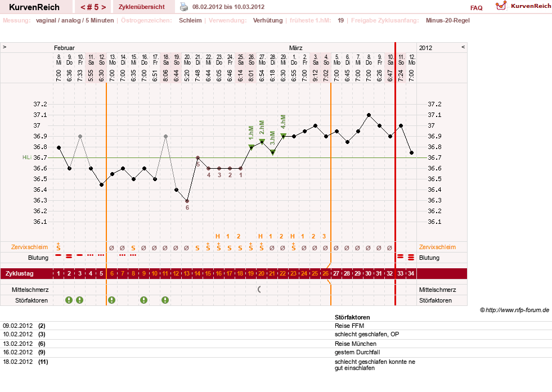Click the Störfaktor icon on cycle day 3

(80, 300)
